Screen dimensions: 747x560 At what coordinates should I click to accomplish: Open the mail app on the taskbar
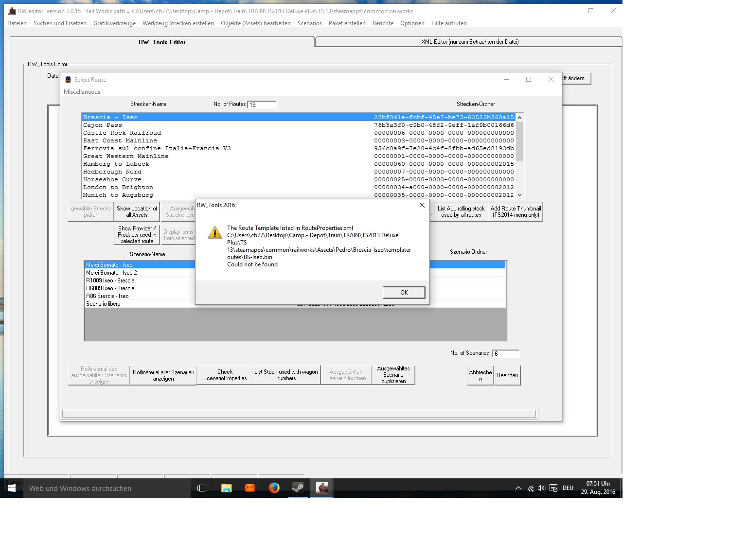(250, 488)
